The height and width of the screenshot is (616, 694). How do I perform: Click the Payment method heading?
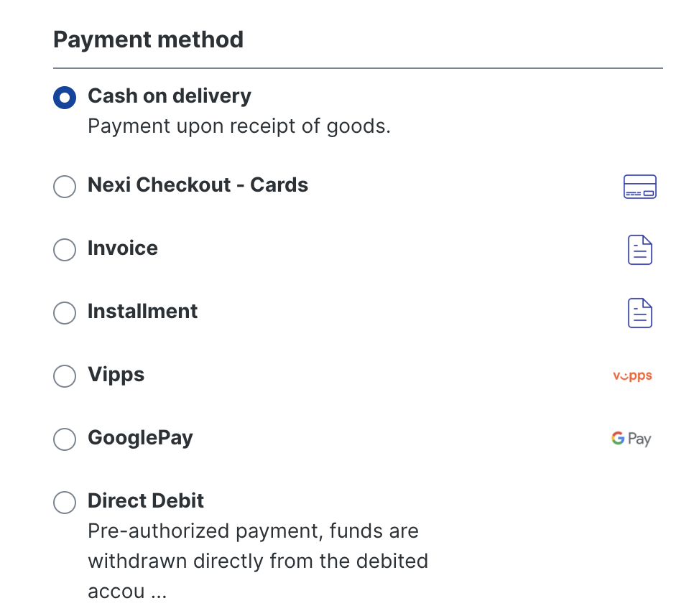point(148,39)
